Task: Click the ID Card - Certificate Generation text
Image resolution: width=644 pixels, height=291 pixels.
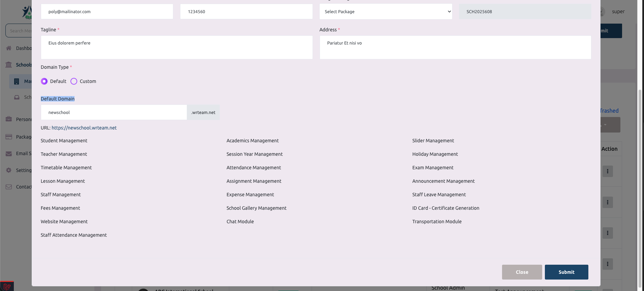Action: click(446, 208)
